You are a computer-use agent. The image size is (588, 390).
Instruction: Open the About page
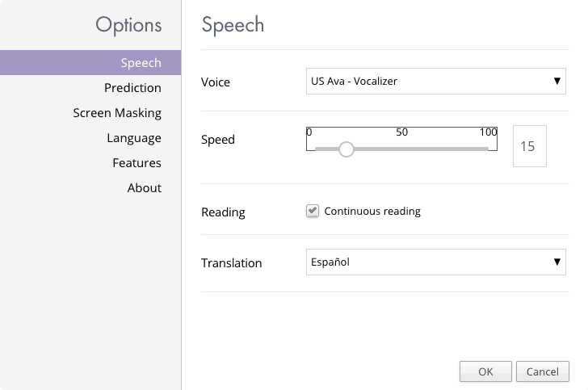[x=145, y=188]
